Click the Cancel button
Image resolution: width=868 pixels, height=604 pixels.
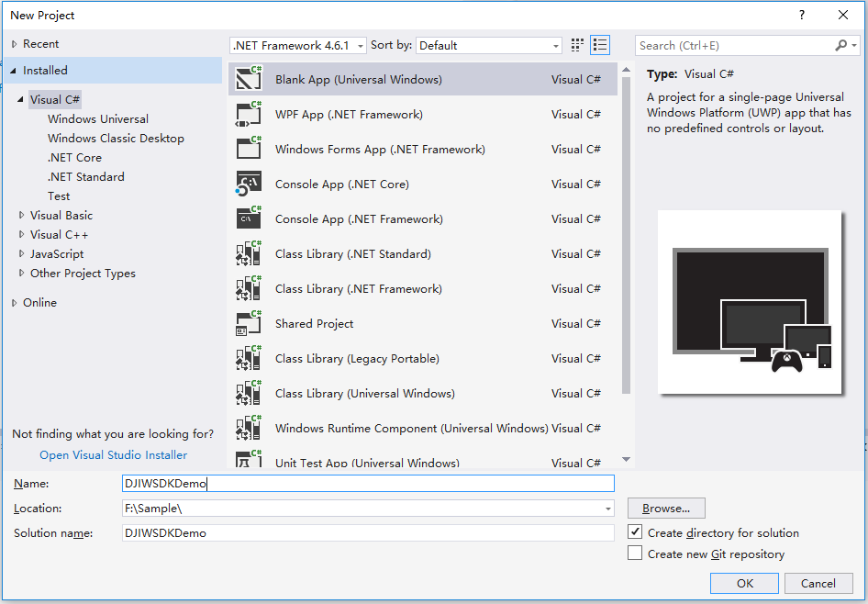coord(818,583)
